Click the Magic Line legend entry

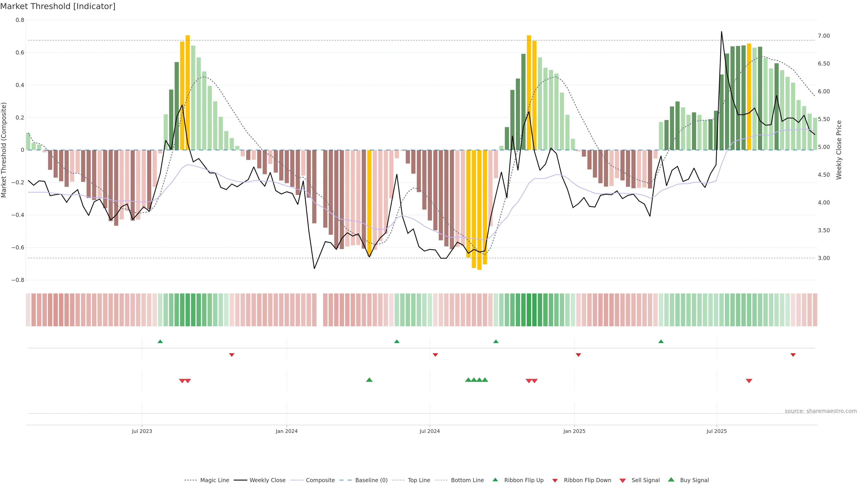pos(214,480)
